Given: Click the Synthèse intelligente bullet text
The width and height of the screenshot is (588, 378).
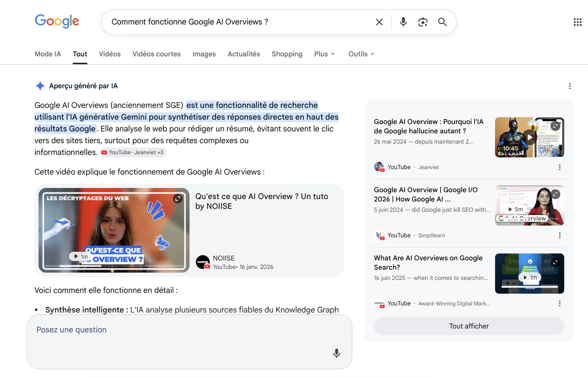Looking at the screenshot, I should tap(192, 310).
